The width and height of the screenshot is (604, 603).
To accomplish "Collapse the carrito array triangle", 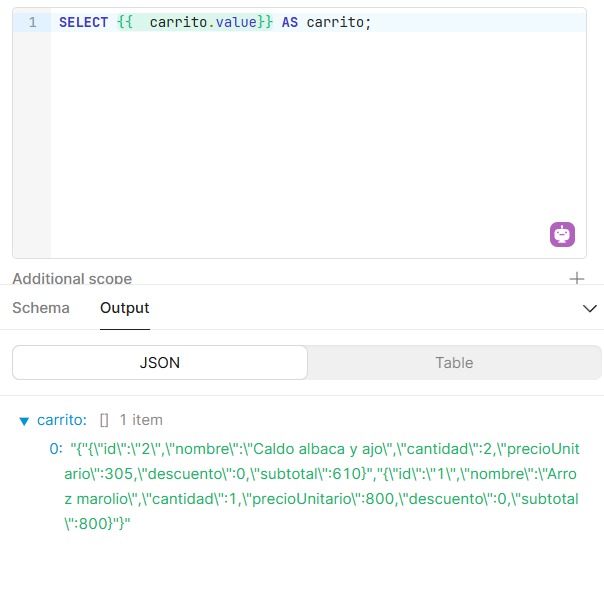I will pyautogui.click(x=24, y=421).
